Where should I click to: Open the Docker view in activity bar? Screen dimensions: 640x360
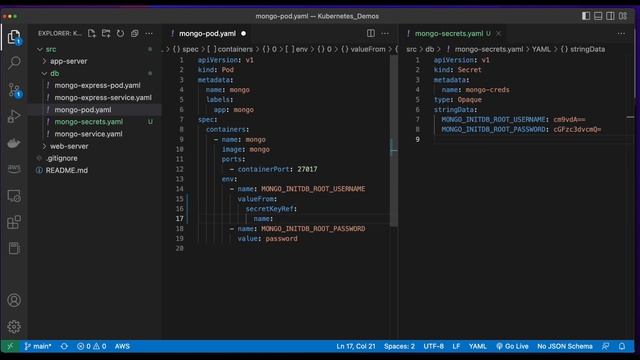coord(14,143)
